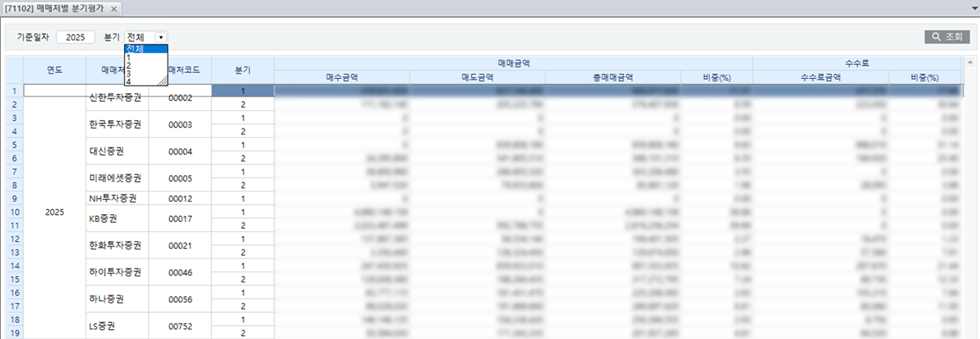This screenshot has width=980, height=339.
Task: Select the 한화투자증권 broker cell
Action: (117, 246)
